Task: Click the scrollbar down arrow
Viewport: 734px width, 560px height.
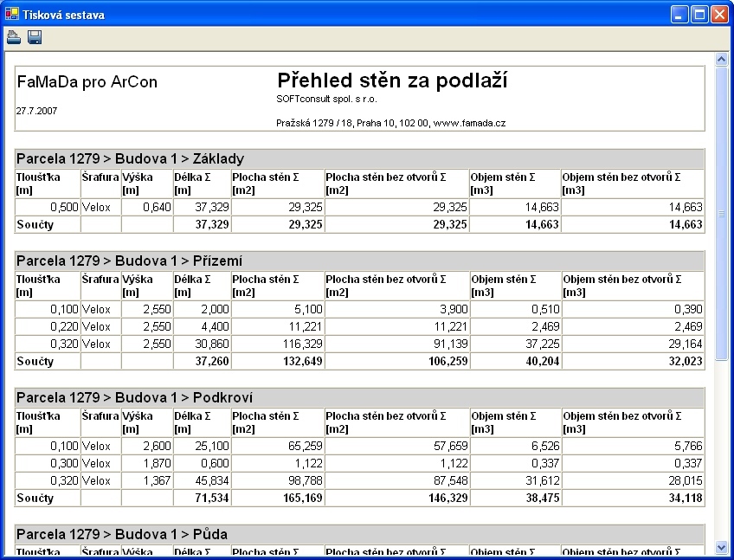Action: (721, 547)
